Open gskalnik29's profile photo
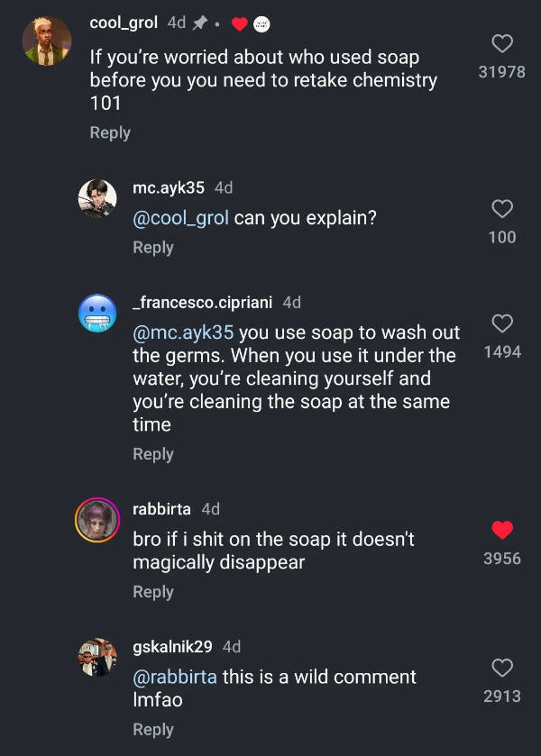Viewport: 541px width, 756px height. tap(97, 658)
